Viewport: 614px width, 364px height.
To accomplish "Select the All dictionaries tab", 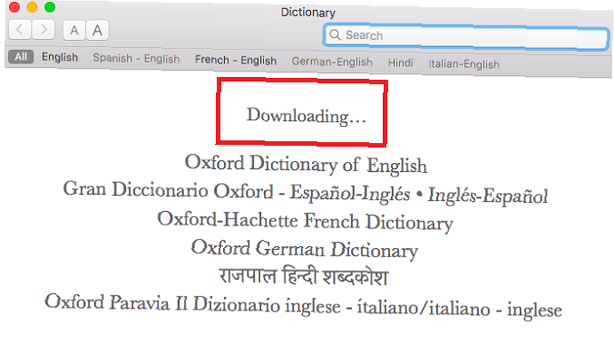I will [x=21, y=56].
